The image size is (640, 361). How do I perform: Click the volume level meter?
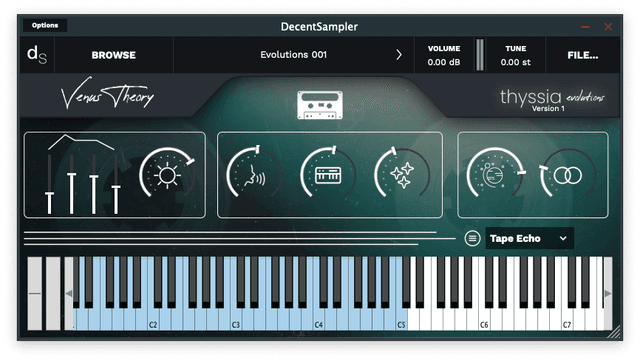tap(480, 55)
